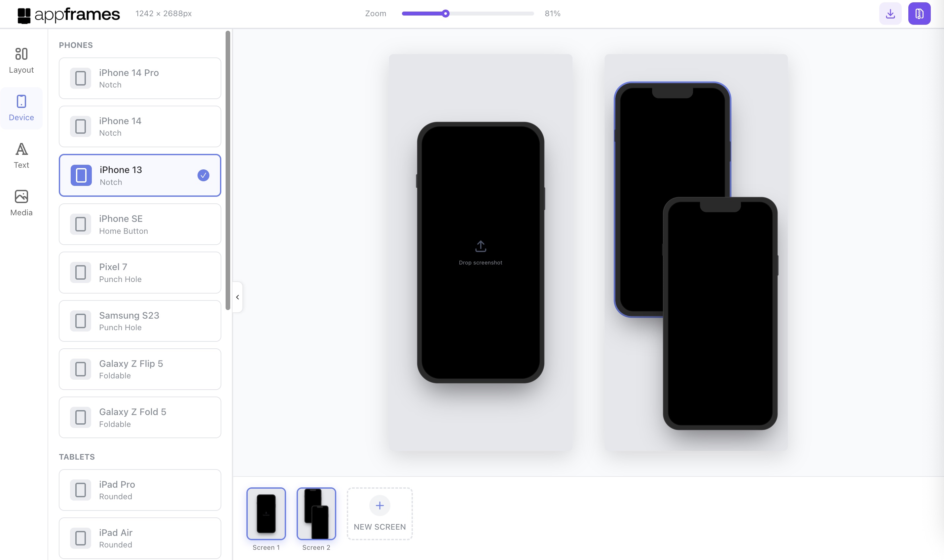944x560 pixels.
Task: Open the Screen 2 thumbnail
Action: (316, 513)
